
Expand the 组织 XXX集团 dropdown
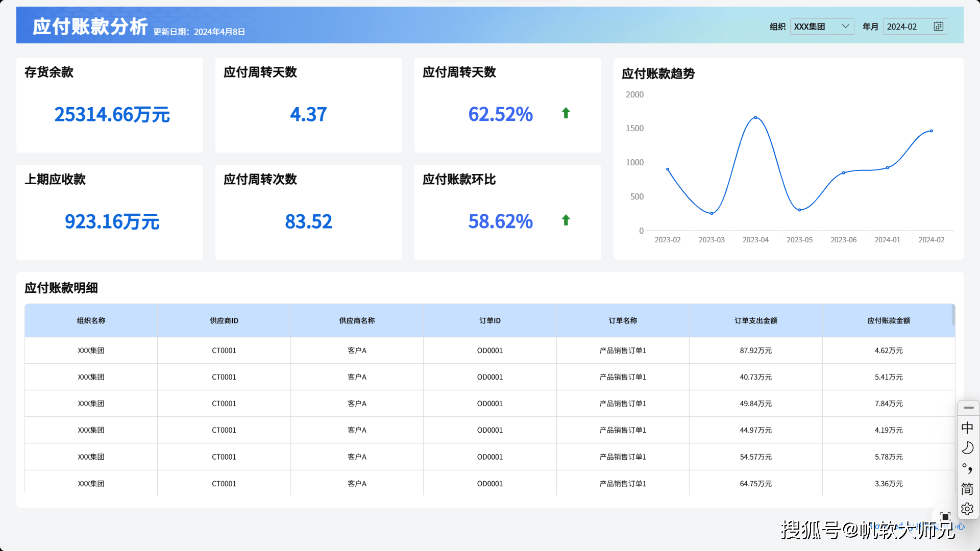pyautogui.click(x=817, y=27)
